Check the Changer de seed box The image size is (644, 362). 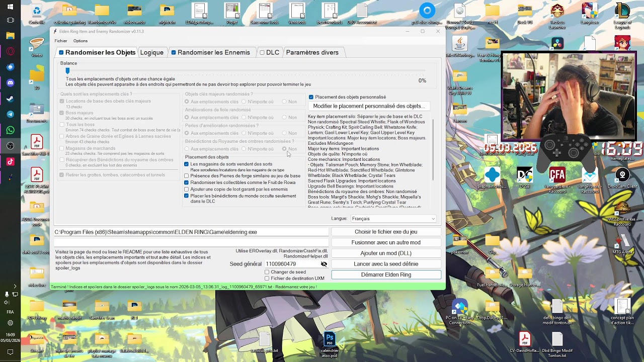[267, 272]
